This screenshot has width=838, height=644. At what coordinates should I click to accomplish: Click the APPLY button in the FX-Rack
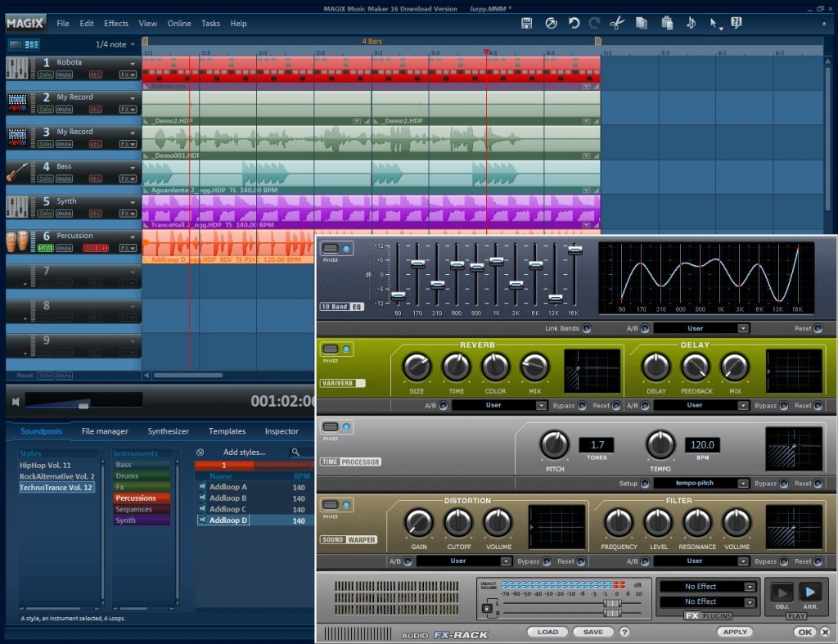pos(734,632)
